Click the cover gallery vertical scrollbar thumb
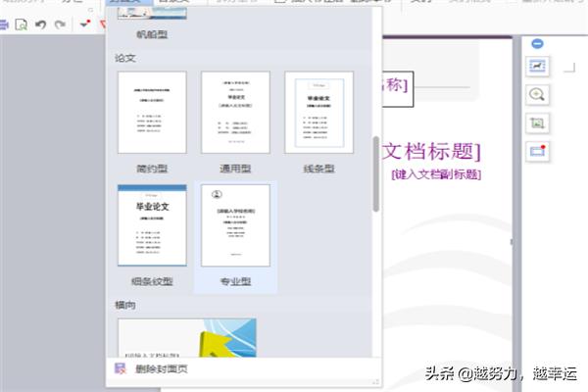The height and width of the screenshot is (392, 588). (375, 173)
